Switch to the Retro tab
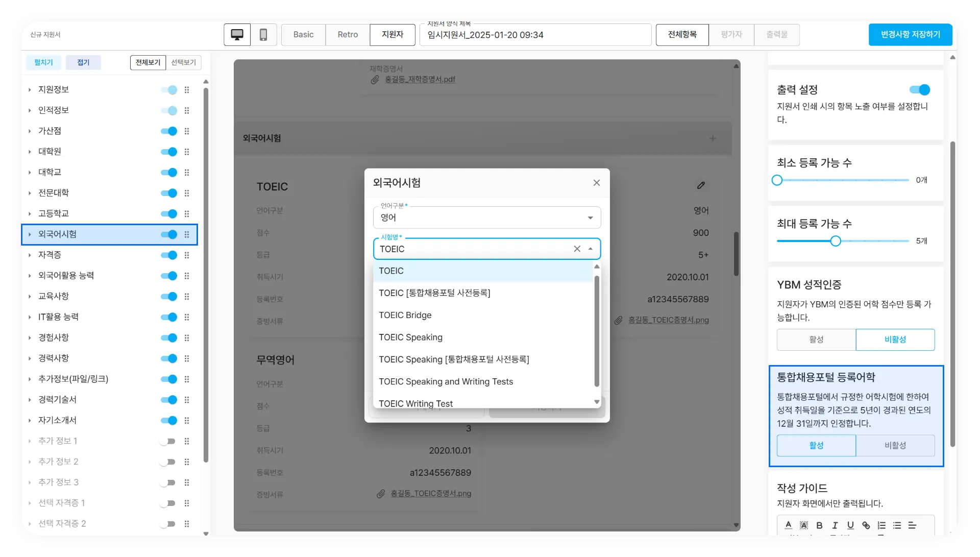Viewport: 980px width, 557px height. coord(348,35)
